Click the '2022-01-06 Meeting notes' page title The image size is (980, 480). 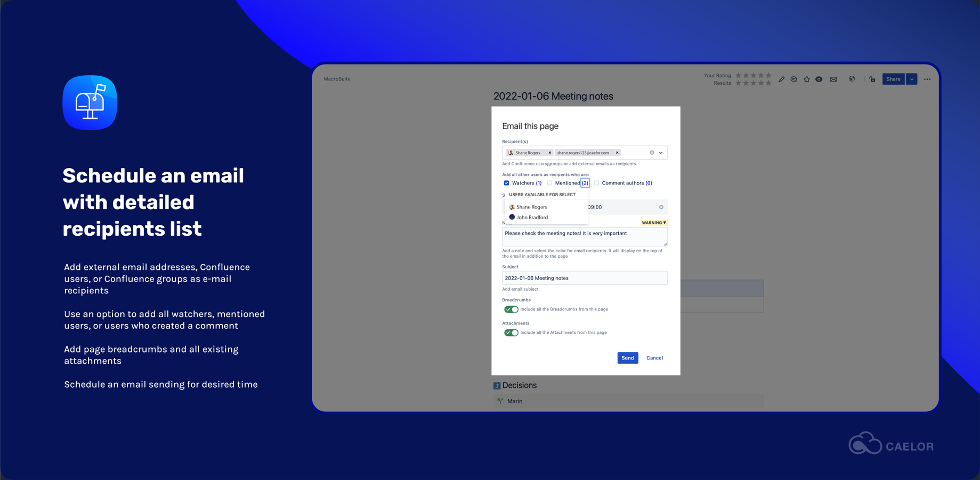tap(553, 97)
